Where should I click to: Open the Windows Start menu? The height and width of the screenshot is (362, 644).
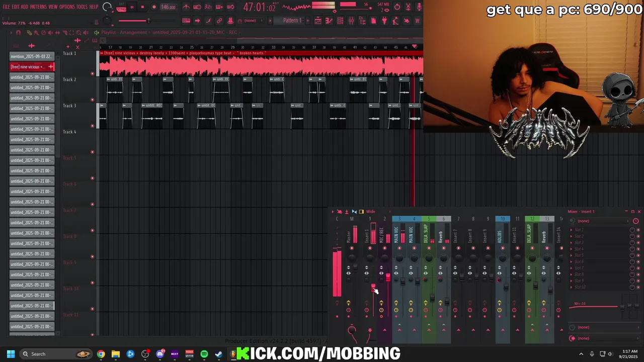[11, 354]
